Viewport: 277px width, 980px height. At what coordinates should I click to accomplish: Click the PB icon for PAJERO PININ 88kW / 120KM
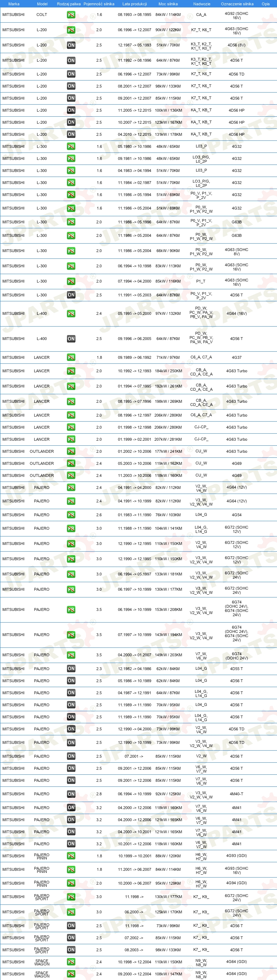tap(71, 856)
